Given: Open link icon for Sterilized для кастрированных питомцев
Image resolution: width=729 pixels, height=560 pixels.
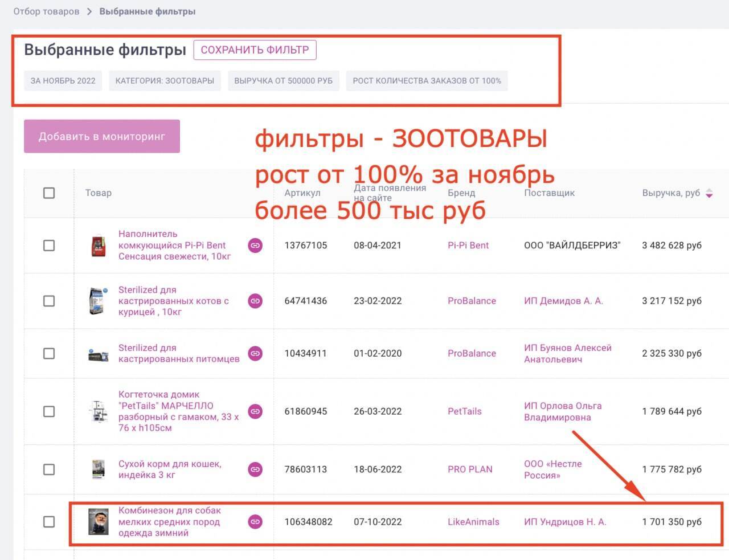Looking at the screenshot, I should [x=255, y=353].
